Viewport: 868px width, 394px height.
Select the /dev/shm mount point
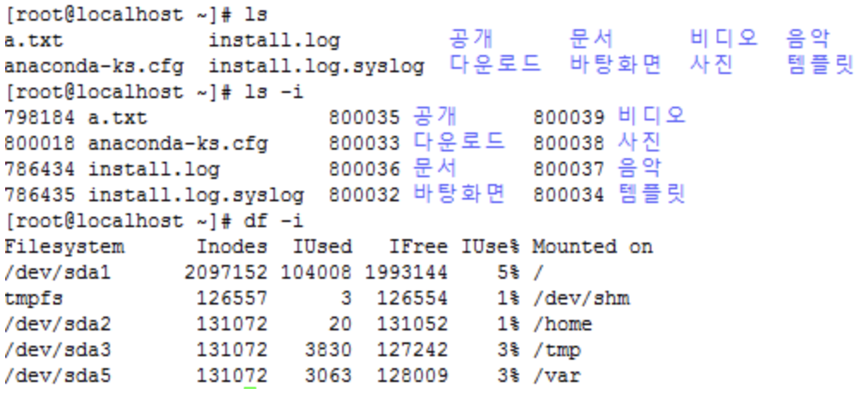click(x=581, y=299)
